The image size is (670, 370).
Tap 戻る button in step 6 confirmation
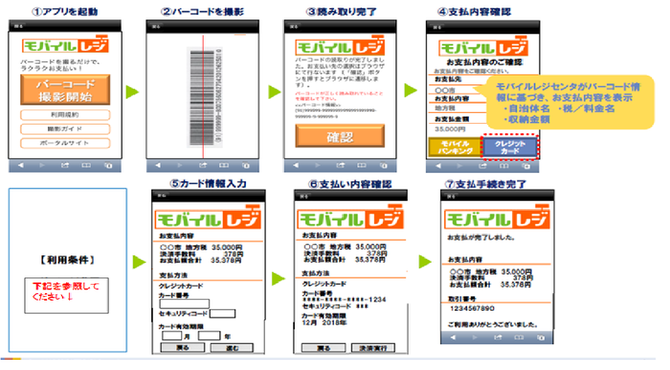[x=323, y=348]
